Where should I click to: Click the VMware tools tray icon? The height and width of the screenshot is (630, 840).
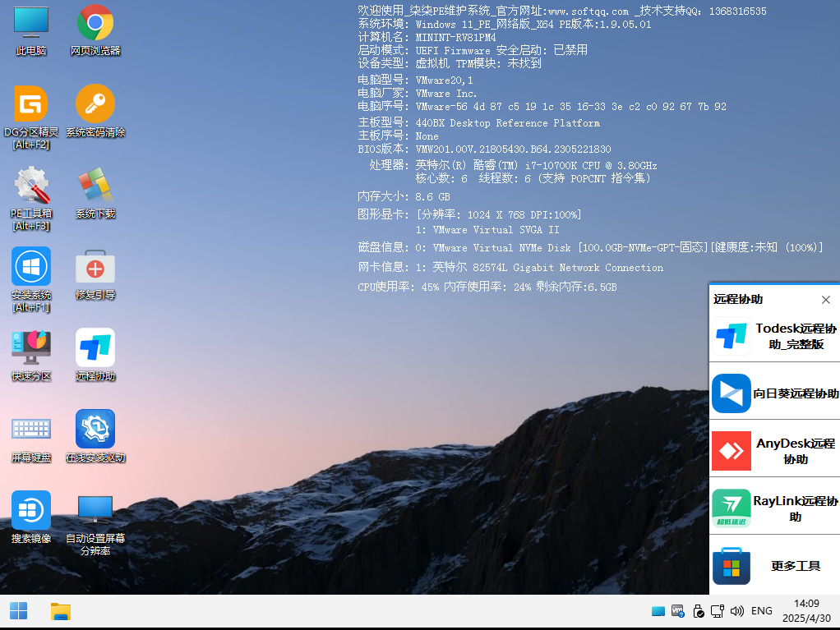(x=678, y=611)
